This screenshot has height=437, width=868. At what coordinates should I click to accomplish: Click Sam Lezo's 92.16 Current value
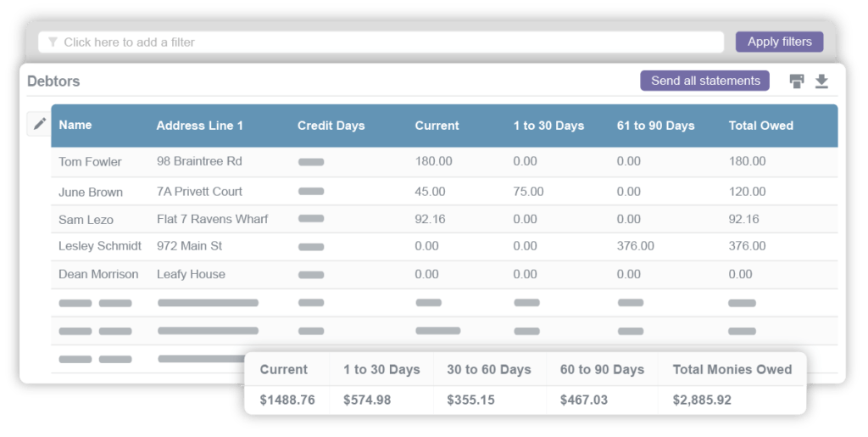click(x=430, y=219)
